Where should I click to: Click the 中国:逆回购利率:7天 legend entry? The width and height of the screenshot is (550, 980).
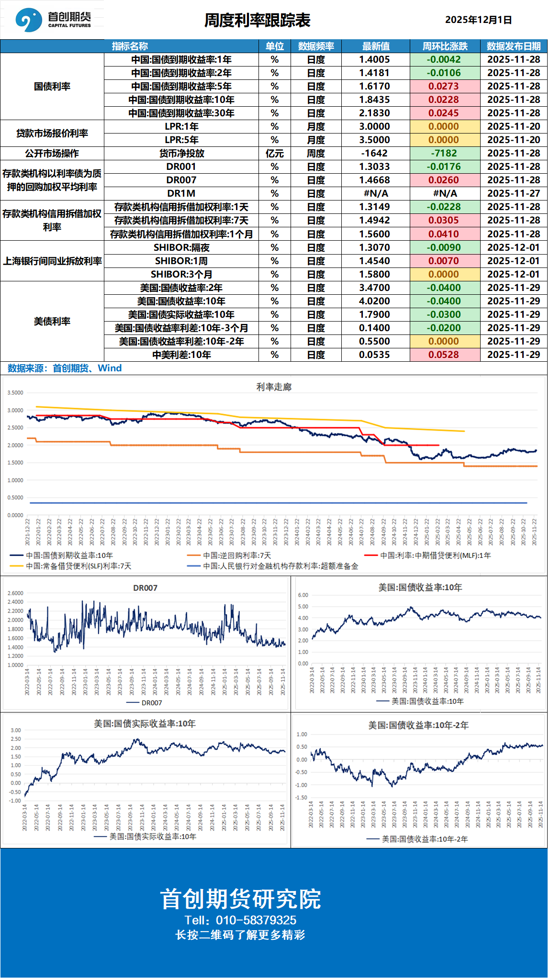[236, 556]
